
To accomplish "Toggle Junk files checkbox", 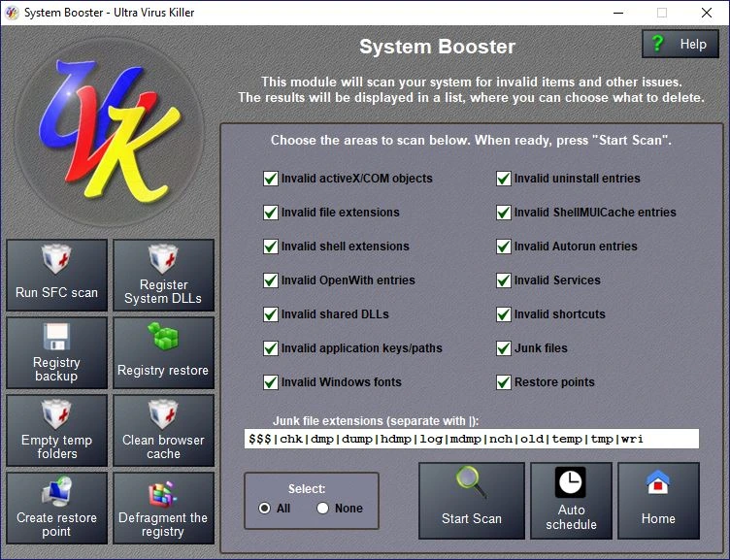I will [504, 348].
